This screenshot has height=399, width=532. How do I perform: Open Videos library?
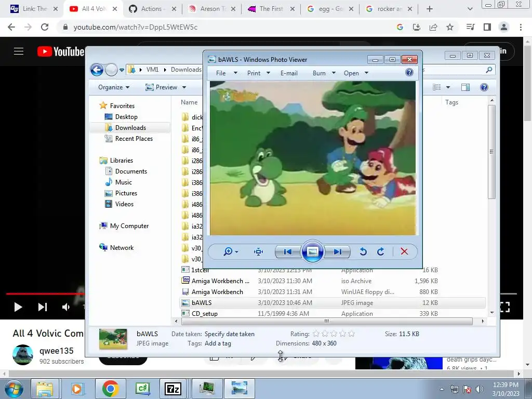point(119,204)
